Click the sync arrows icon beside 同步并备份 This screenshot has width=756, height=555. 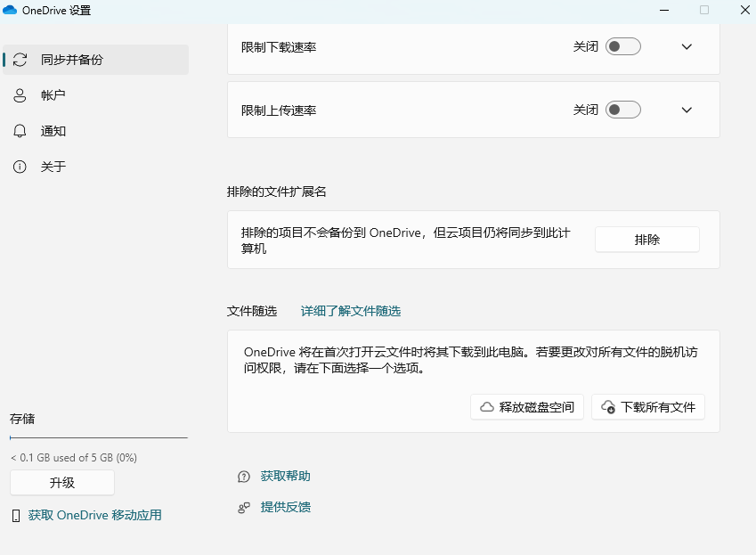coord(20,60)
